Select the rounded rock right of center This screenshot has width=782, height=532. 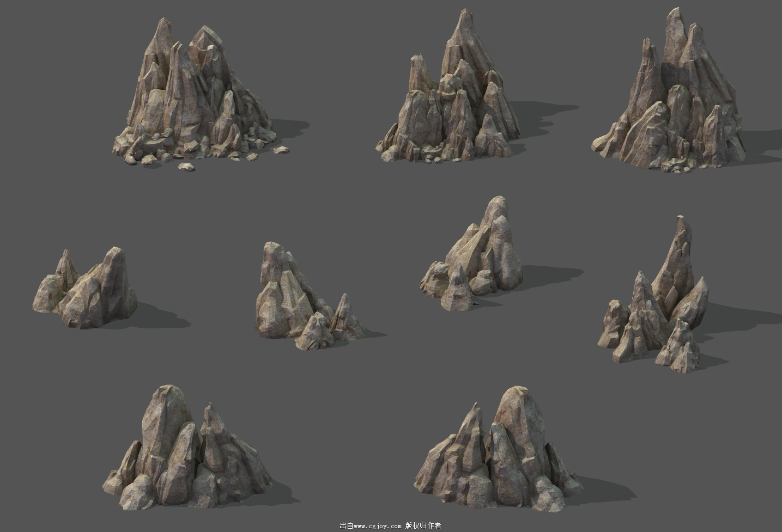pyautogui.click(x=472, y=254)
